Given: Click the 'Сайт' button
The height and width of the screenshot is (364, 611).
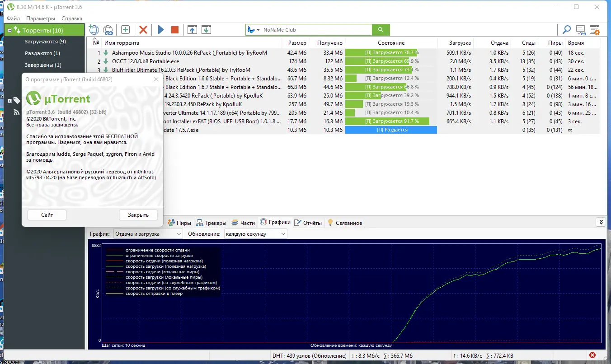Looking at the screenshot, I should tap(47, 215).
